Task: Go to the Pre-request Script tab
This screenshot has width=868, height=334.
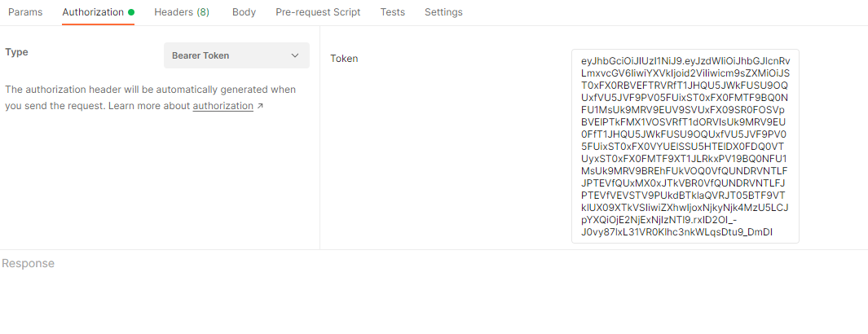Action: point(318,12)
